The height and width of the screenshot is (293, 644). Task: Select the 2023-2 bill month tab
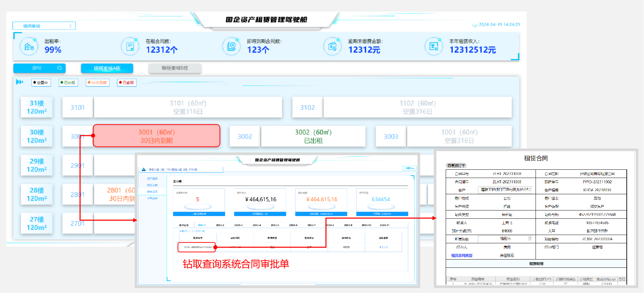point(220,225)
